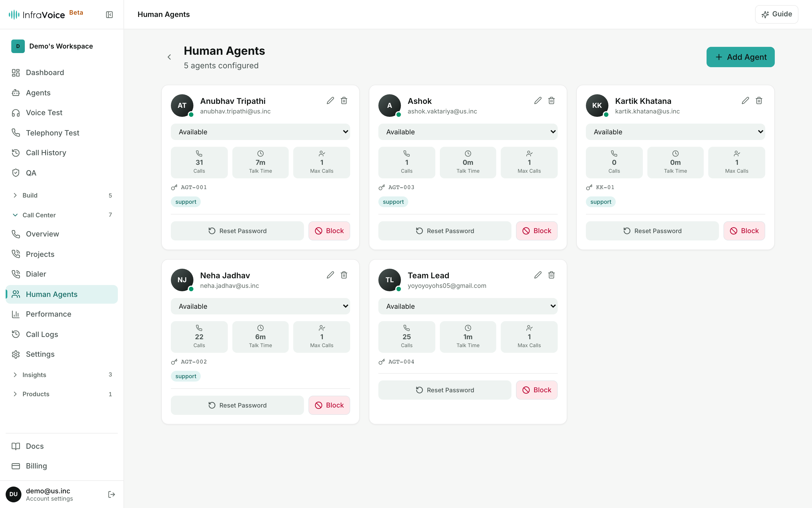Open Anubhav Tripathi's status dropdown
812x508 pixels.
click(261, 132)
